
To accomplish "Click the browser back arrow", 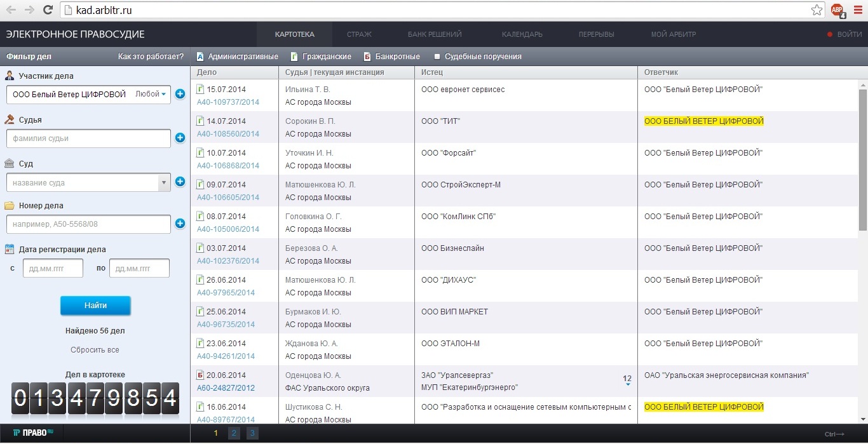I will coord(11,10).
